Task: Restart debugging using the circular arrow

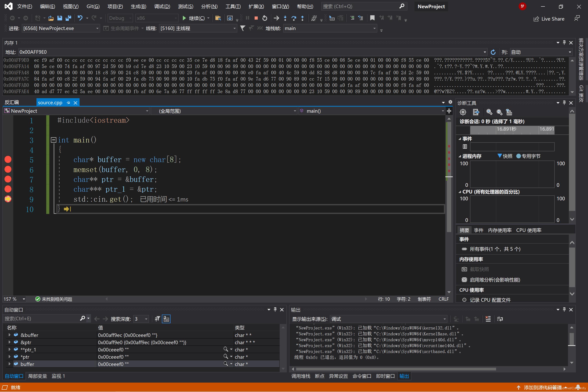Action: point(265,18)
